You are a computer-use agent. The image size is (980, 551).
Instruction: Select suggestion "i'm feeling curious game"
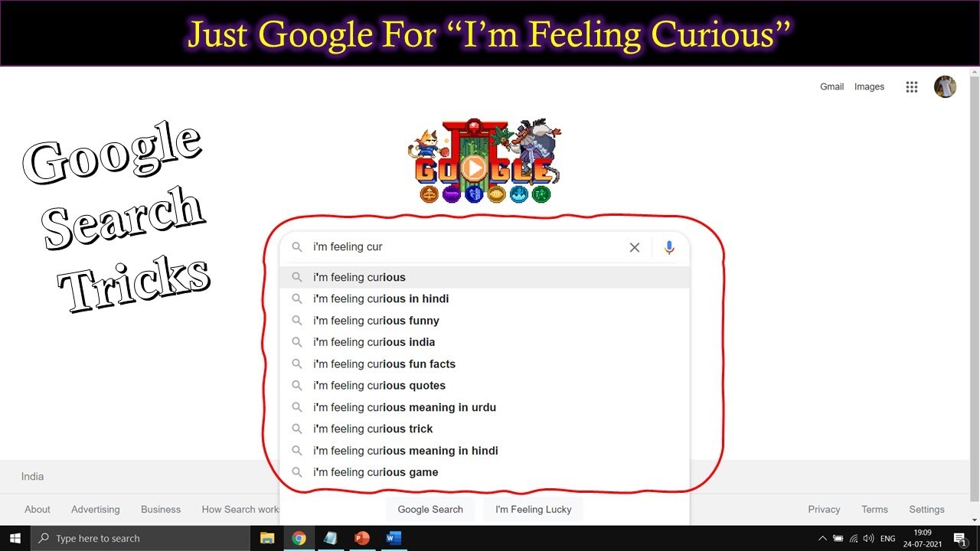485,472
